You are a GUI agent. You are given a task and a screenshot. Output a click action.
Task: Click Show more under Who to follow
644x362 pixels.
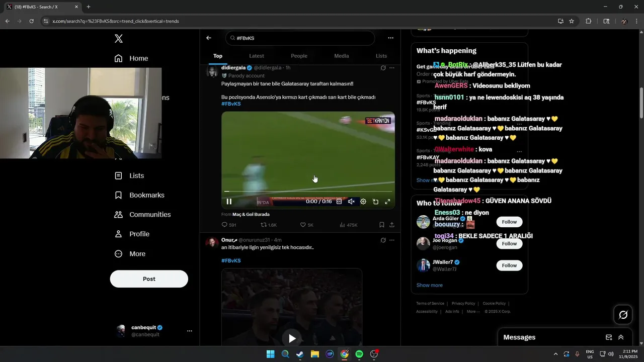(x=429, y=285)
